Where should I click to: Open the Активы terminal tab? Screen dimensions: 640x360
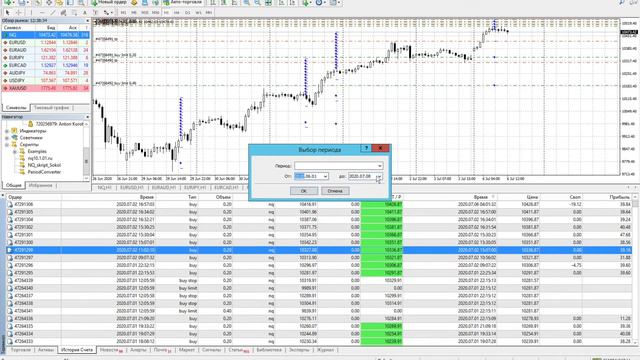coord(46,350)
